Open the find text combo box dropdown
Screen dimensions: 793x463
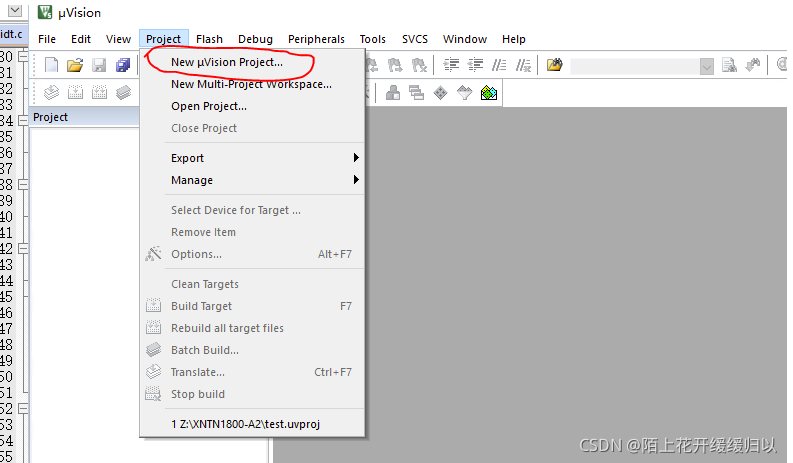[x=707, y=66]
